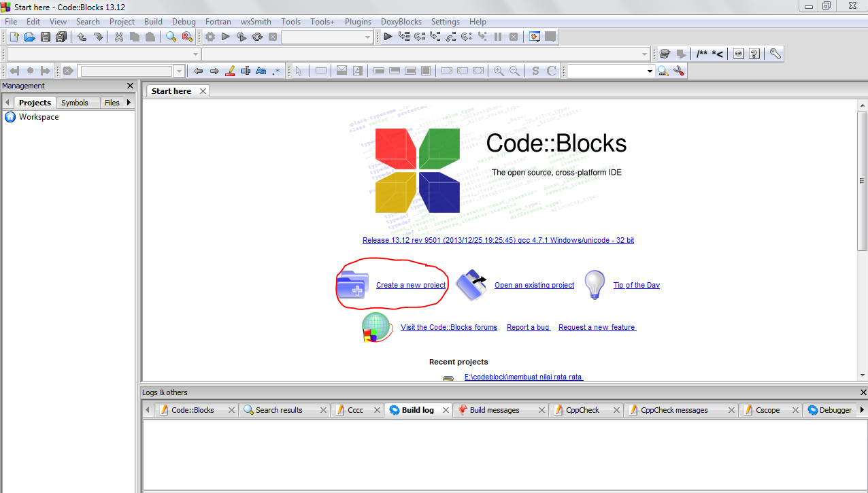Toggle selected text search icon
The height and width of the screenshot is (493, 868).
coord(246,71)
